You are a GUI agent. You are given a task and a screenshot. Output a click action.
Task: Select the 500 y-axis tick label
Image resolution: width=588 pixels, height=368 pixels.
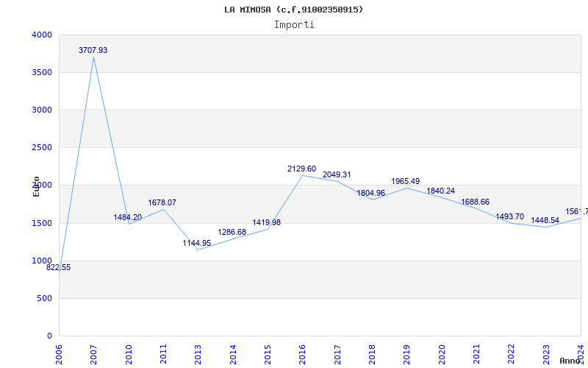45,299
